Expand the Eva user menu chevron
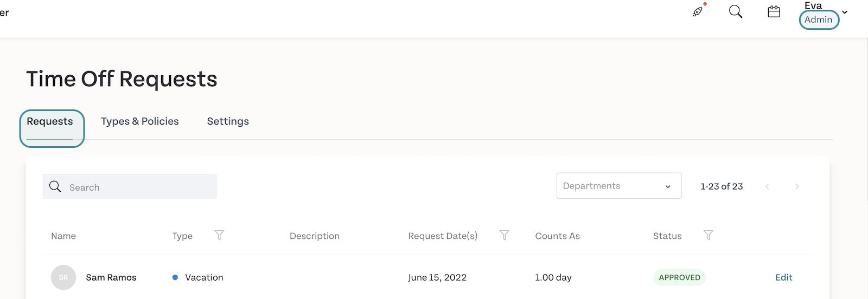 click(845, 12)
